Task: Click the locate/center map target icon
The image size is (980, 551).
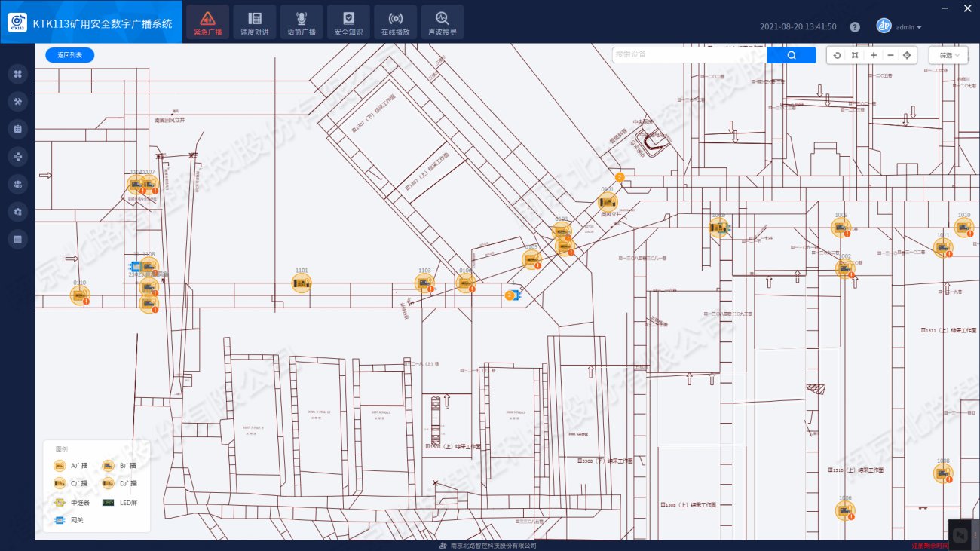Action: 907,55
